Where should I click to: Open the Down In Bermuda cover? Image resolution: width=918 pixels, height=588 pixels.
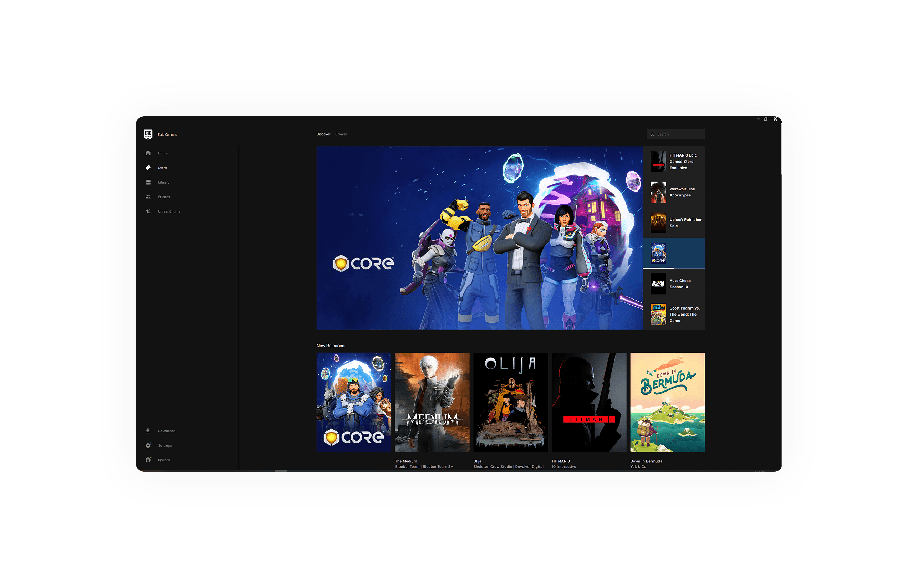667,402
